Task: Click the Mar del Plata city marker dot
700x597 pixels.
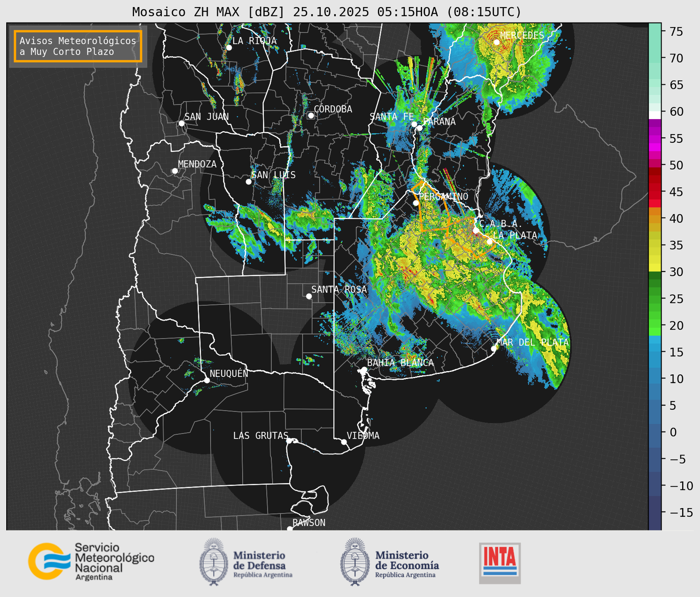Action: [494, 348]
